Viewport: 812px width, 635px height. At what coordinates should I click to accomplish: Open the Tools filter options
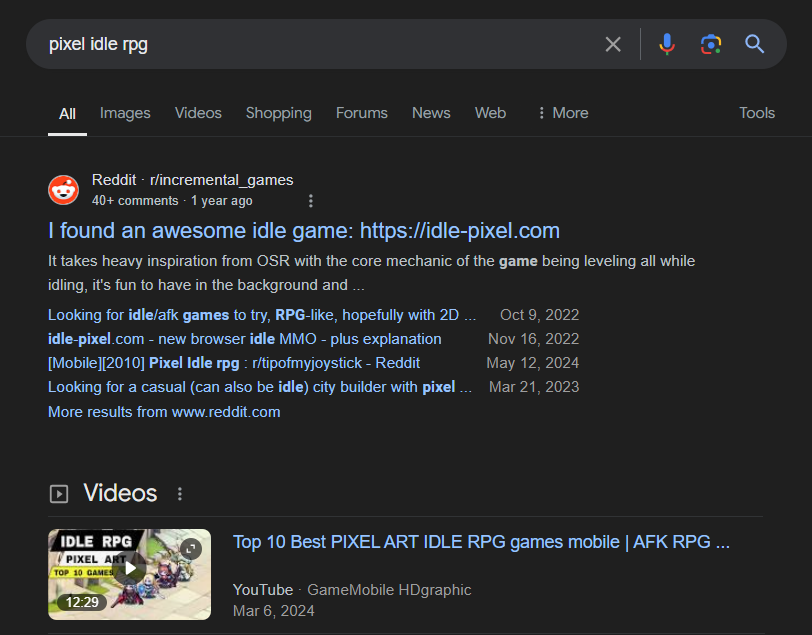756,113
